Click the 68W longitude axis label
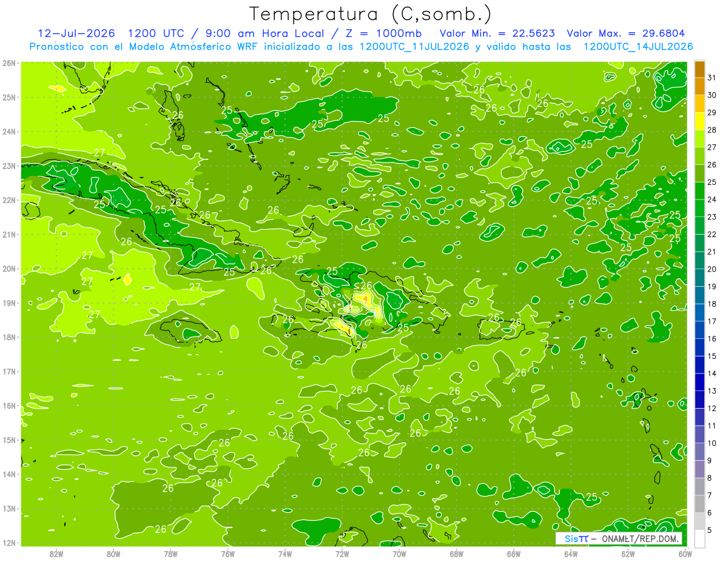Viewport: 728px width, 562px height. tap(456, 554)
